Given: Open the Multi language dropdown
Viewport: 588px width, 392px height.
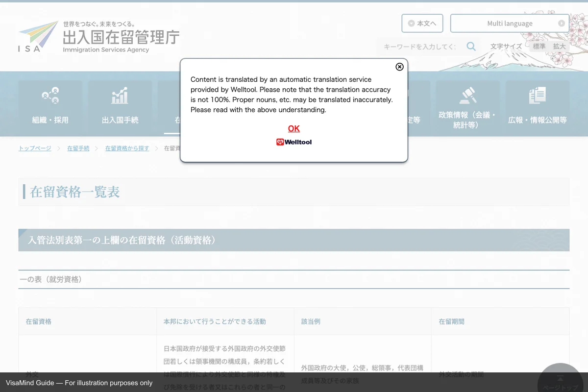Looking at the screenshot, I should (x=510, y=23).
